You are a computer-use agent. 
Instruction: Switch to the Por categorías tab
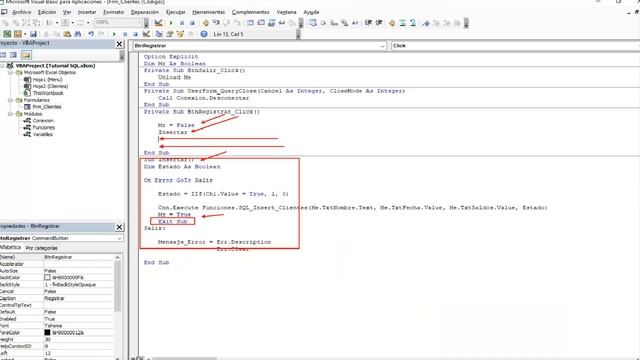point(42,248)
